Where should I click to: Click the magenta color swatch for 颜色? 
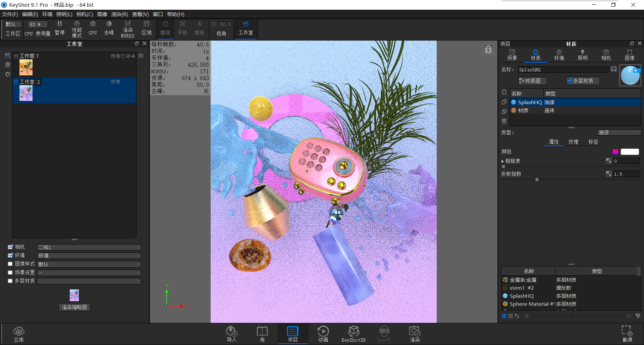pos(615,152)
